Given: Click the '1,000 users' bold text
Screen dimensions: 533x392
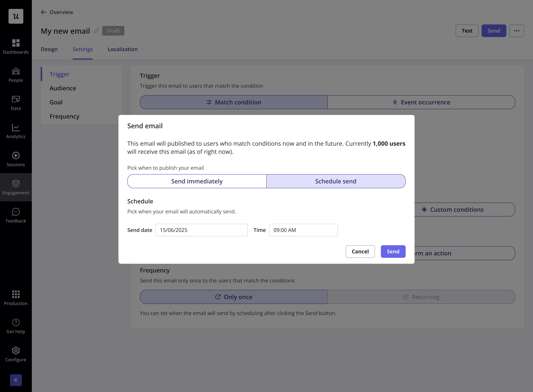Looking at the screenshot, I should 389,144.
